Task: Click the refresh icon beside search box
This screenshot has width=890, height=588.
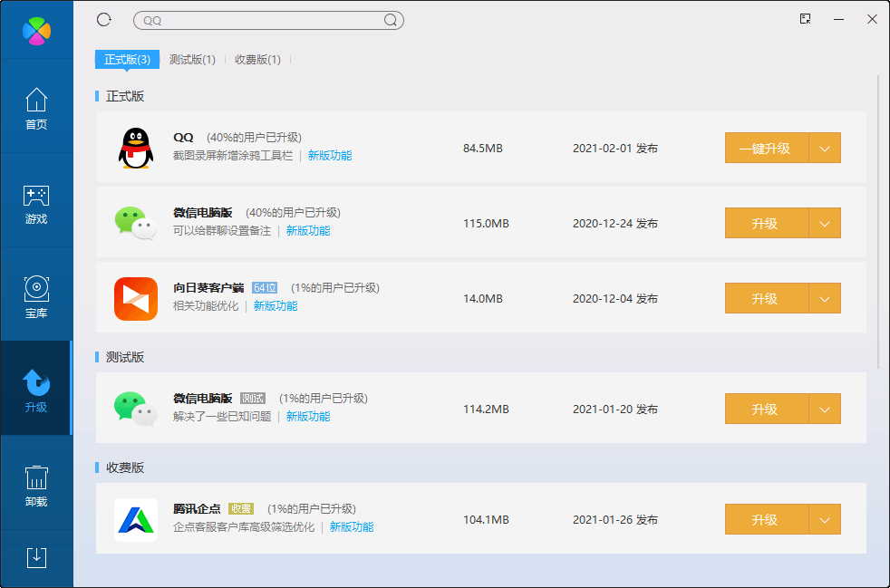Action: tap(104, 19)
